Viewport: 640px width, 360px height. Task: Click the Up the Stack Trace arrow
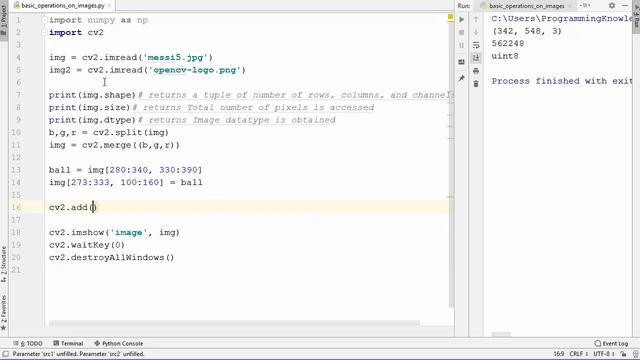coord(476,19)
